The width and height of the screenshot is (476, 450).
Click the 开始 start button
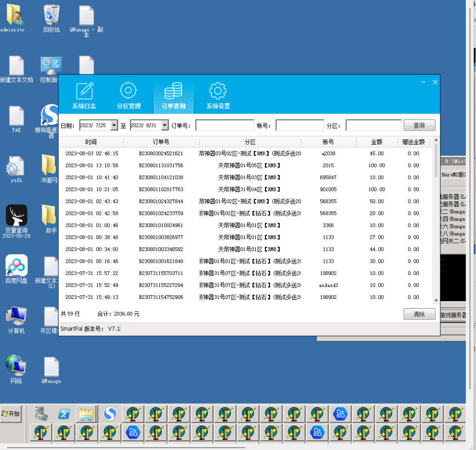pos(11,414)
